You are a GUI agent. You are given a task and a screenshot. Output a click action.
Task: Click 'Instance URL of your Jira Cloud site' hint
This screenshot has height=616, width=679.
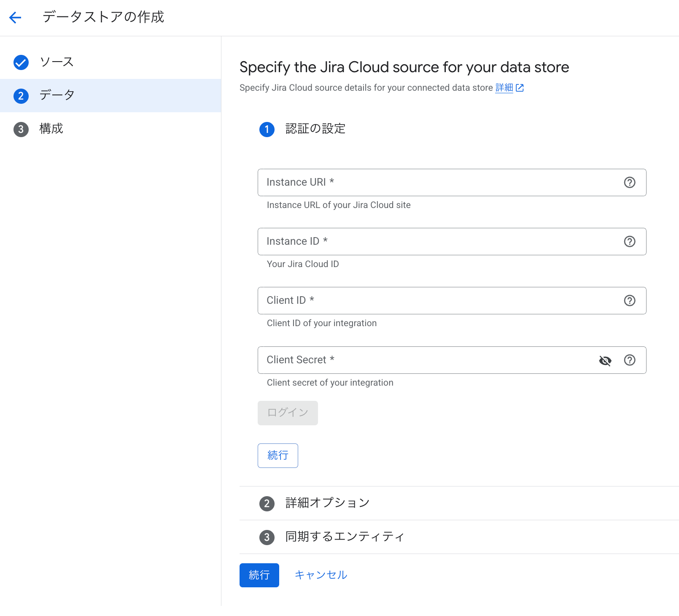339,205
